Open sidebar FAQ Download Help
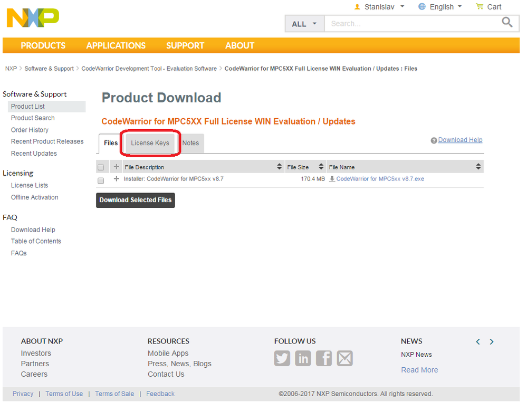 pos(33,230)
